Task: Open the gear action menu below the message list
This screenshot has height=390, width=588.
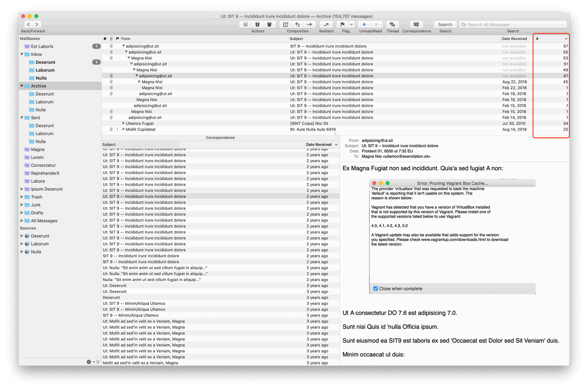Action: pos(88,362)
